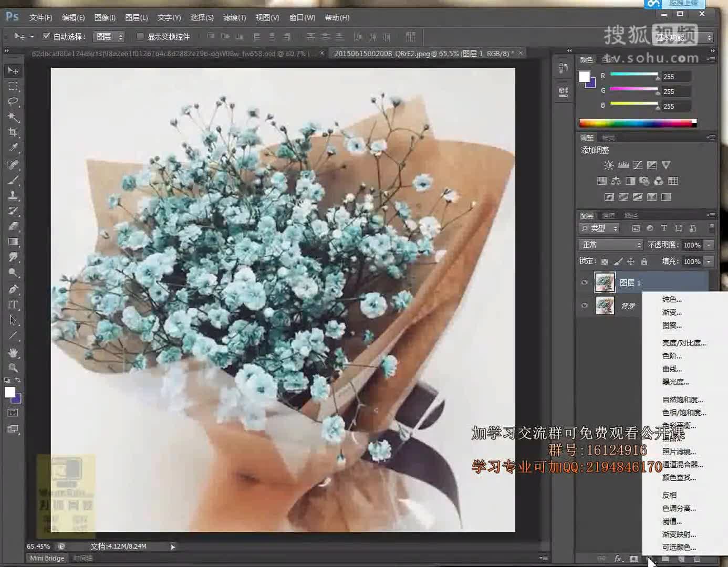Click the color spectrum ramp bar
This screenshot has width=728, height=567.
[638, 123]
